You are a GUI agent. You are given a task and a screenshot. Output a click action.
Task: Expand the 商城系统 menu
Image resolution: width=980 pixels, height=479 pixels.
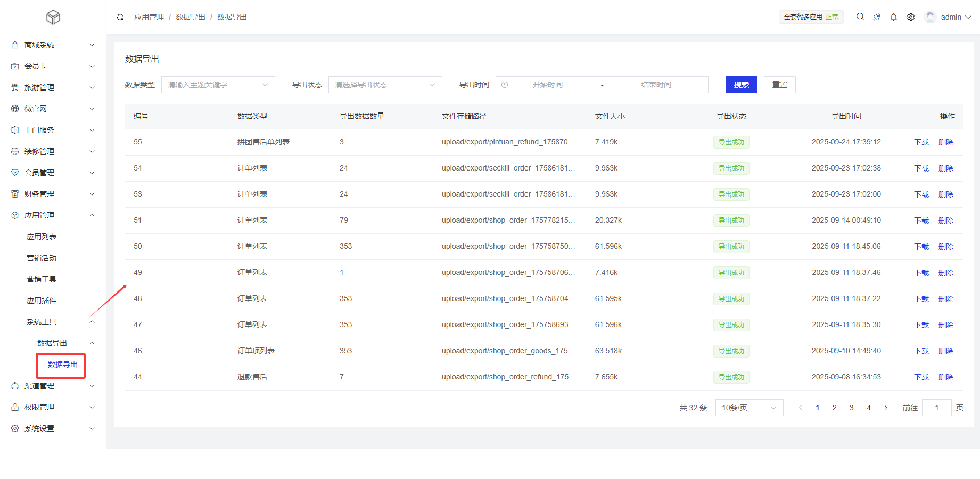53,45
